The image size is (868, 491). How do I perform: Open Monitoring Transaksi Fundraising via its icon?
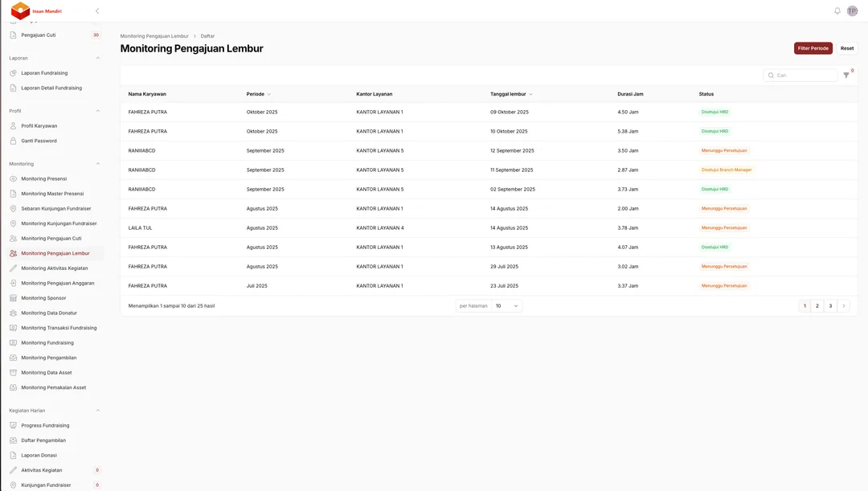coord(11,326)
